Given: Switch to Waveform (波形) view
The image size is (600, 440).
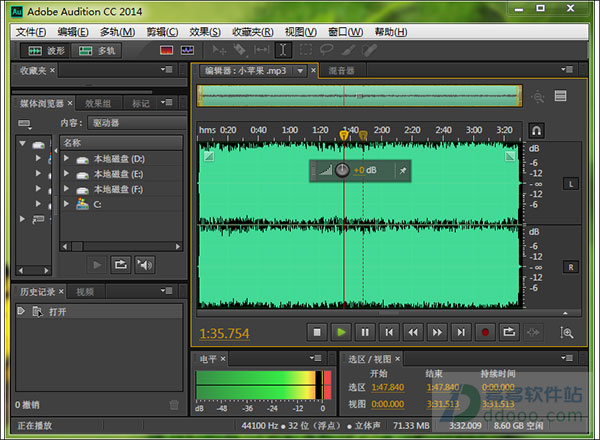Looking at the screenshot, I should coord(45,51).
